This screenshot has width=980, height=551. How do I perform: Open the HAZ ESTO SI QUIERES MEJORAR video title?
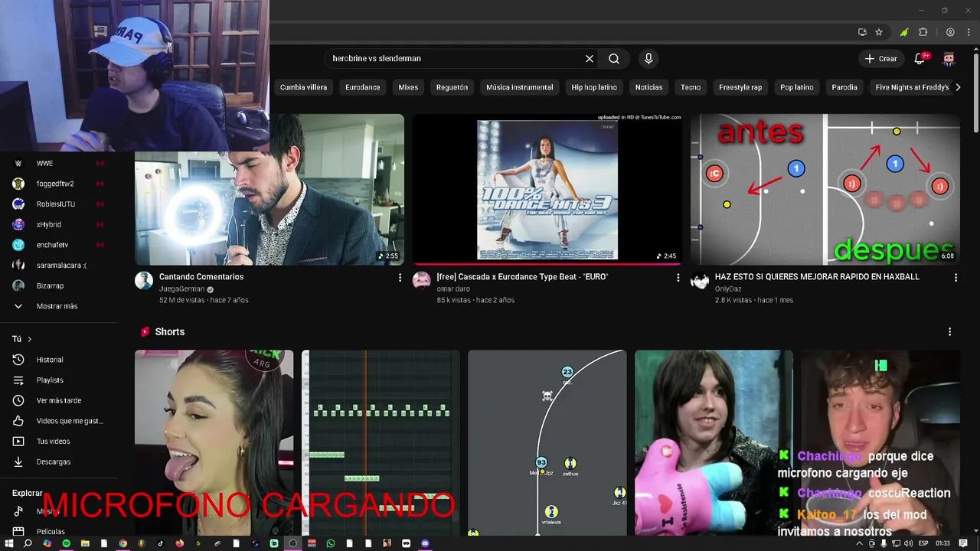point(817,277)
